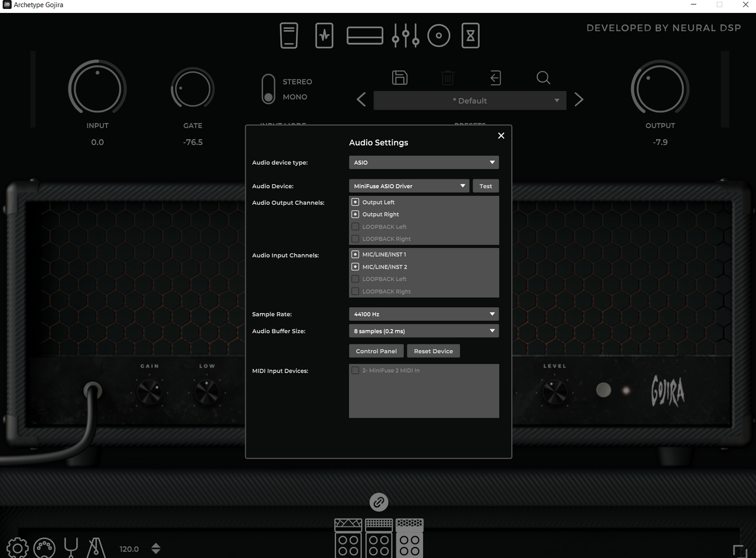Expand the Audio device type ASIO dropdown
756x558 pixels.
point(423,162)
